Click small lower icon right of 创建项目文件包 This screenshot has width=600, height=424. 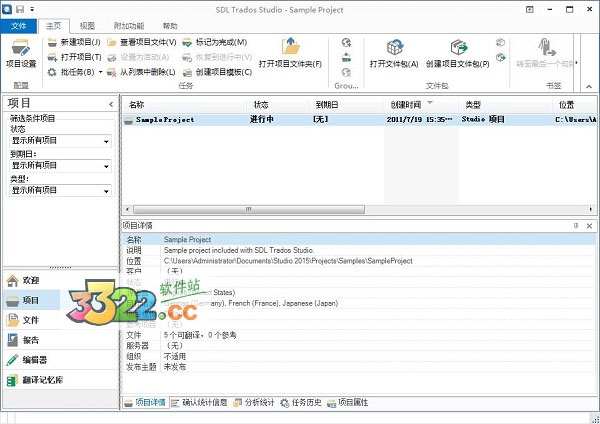[x=501, y=57]
